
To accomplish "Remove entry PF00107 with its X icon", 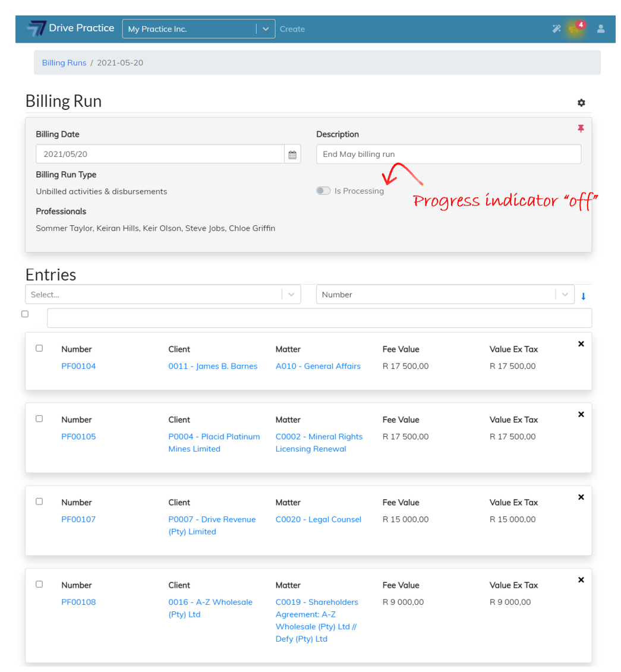I will click(581, 497).
